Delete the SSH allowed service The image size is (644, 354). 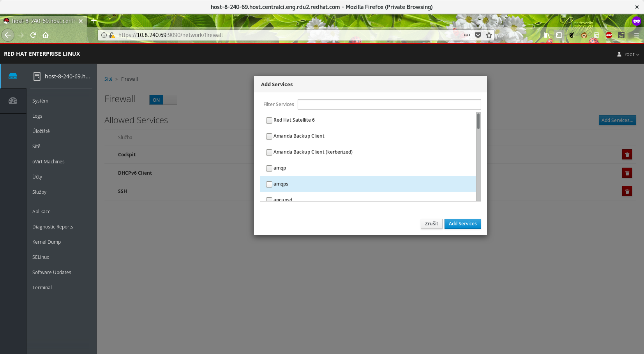click(x=627, y=191)
